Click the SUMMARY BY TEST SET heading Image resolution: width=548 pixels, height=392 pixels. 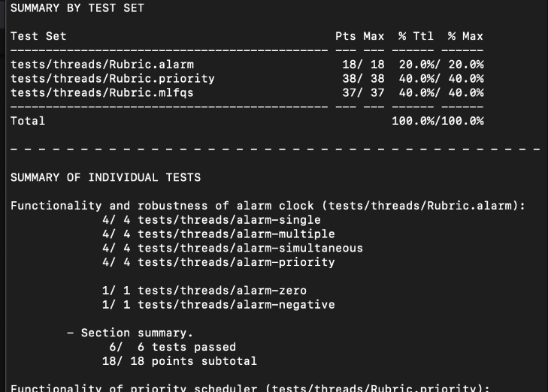77,8
